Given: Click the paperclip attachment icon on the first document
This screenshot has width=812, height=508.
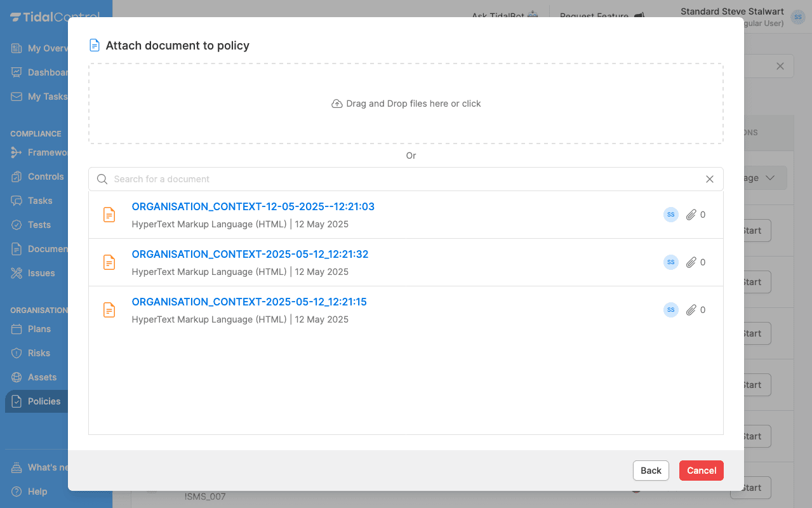Looking at the screenshot, I should point(693,215).
